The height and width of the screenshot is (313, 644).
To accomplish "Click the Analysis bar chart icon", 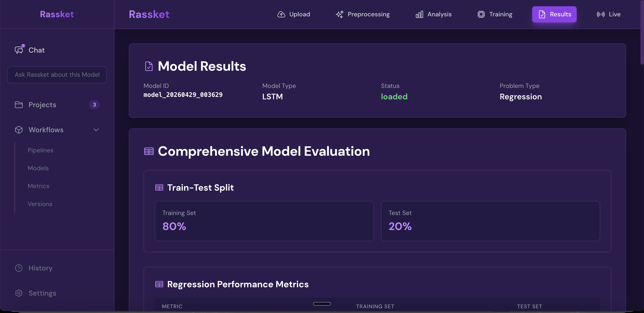I will [419, 14].
